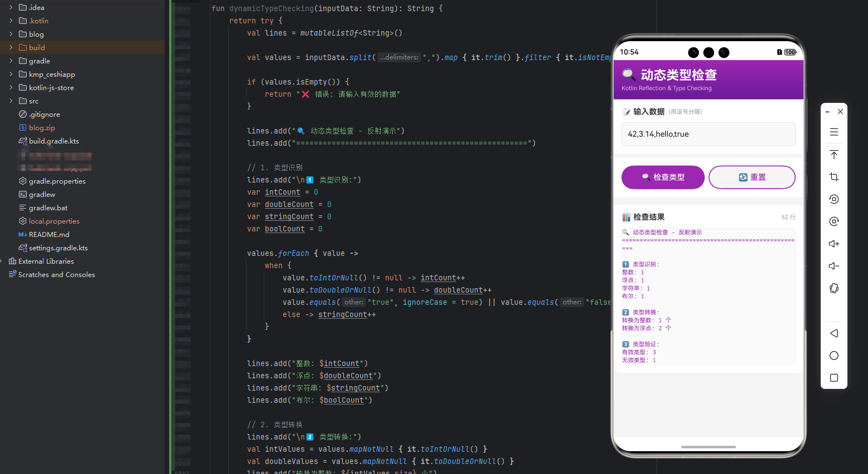Screen dimensions: 868x474
Task: Expand the .kotlin folder
Action: click(11, 21)
